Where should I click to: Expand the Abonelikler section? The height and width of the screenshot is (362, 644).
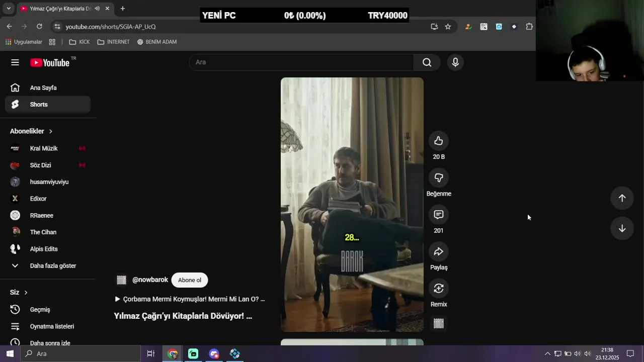[x=31, y=131]
